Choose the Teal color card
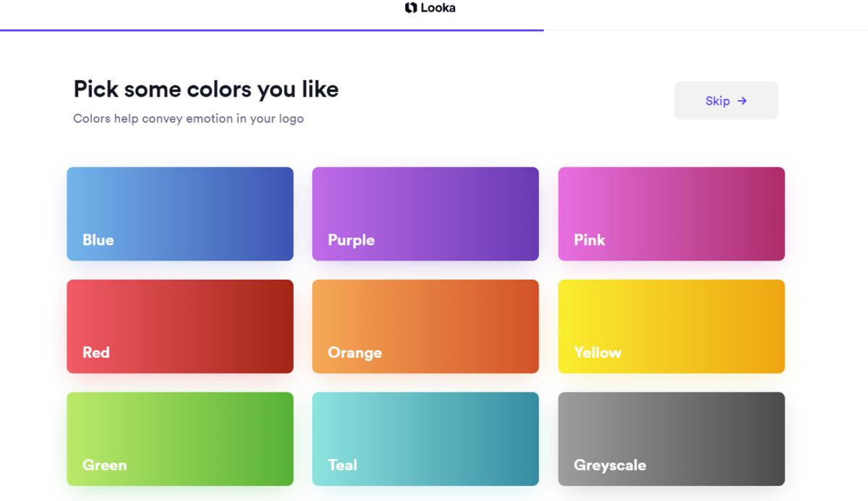Screen dimensions: 868x501 (x=425, y=439)
